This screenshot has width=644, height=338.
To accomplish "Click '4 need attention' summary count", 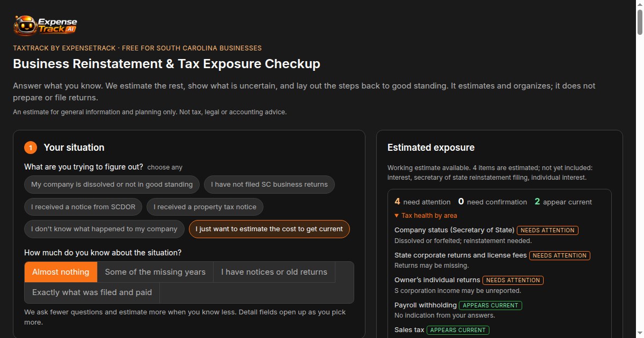I will [422, 202].
